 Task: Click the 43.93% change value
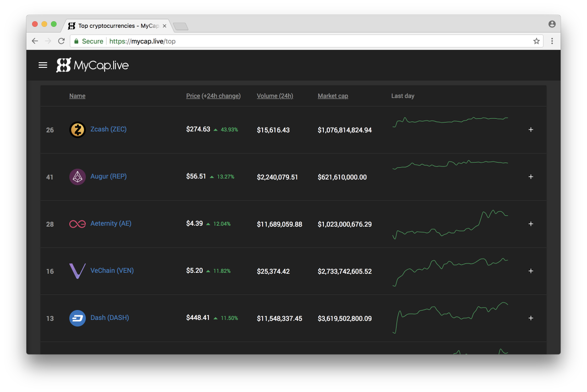click(229, 130)
